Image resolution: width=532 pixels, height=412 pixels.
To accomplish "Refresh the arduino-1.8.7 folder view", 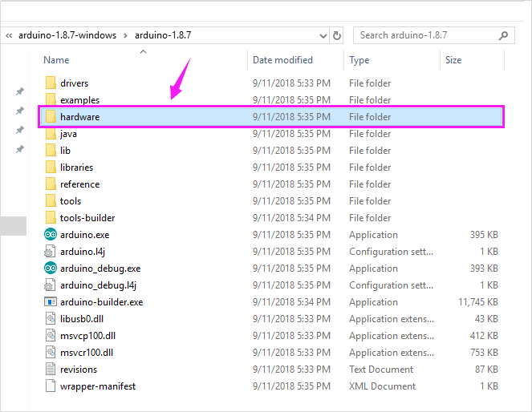I will [336, 35].
